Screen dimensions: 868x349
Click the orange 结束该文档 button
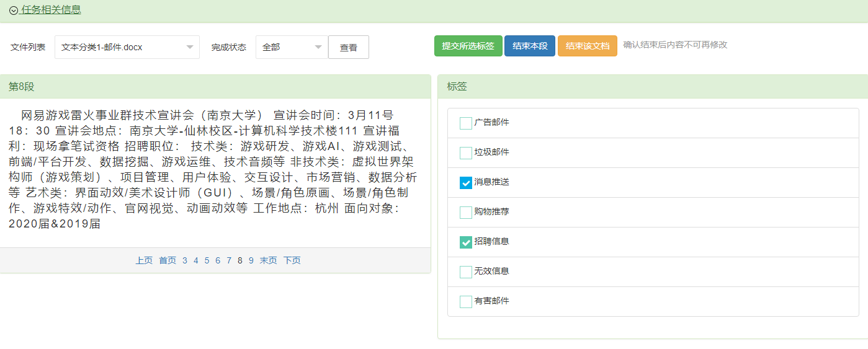pyautogui.click(x=587, y=46)
